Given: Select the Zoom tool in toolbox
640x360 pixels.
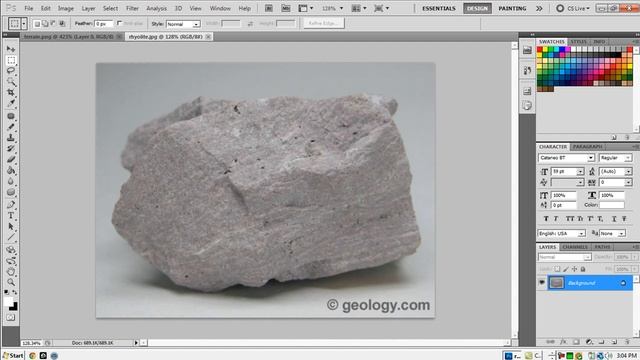Looking at the screenshot, I should tap(11, 282).
